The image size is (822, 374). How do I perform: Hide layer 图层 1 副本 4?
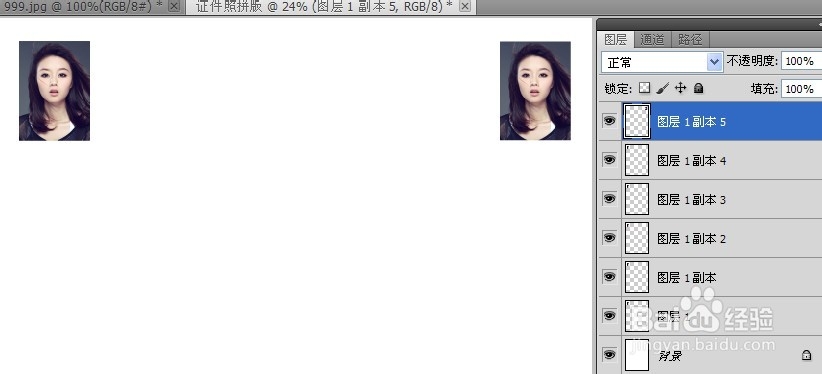pyautogui.click(x=609, y=160)
